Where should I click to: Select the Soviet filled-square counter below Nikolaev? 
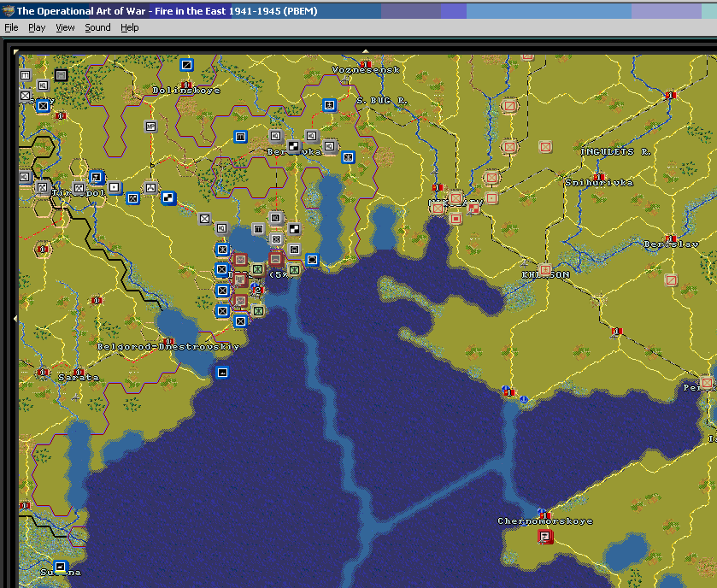[x=455, y=219]
